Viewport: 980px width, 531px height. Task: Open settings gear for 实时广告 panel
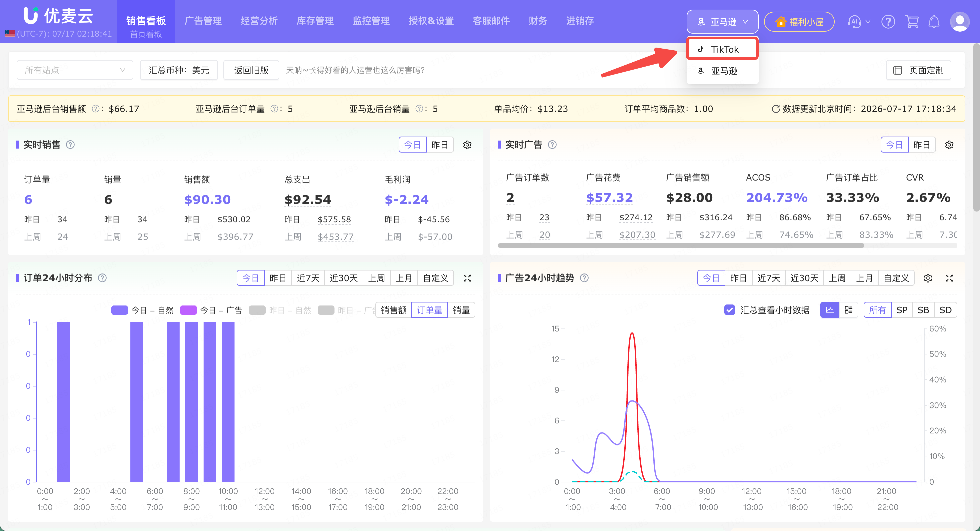(x=949, y=145)
